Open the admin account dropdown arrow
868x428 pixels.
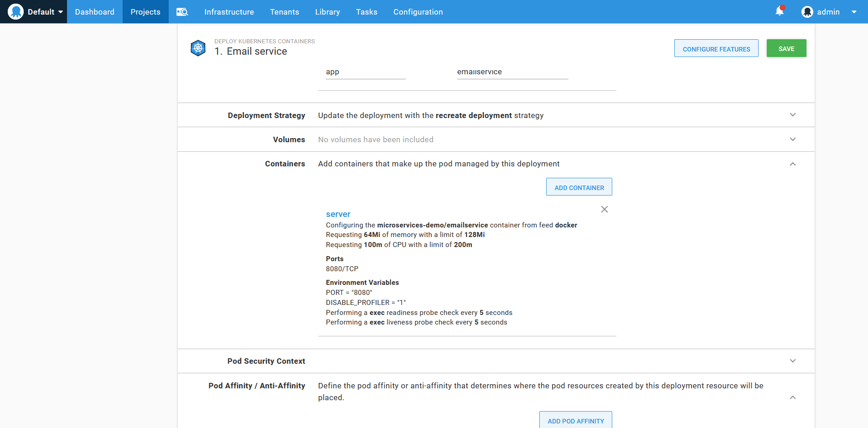tap(854, 12)
